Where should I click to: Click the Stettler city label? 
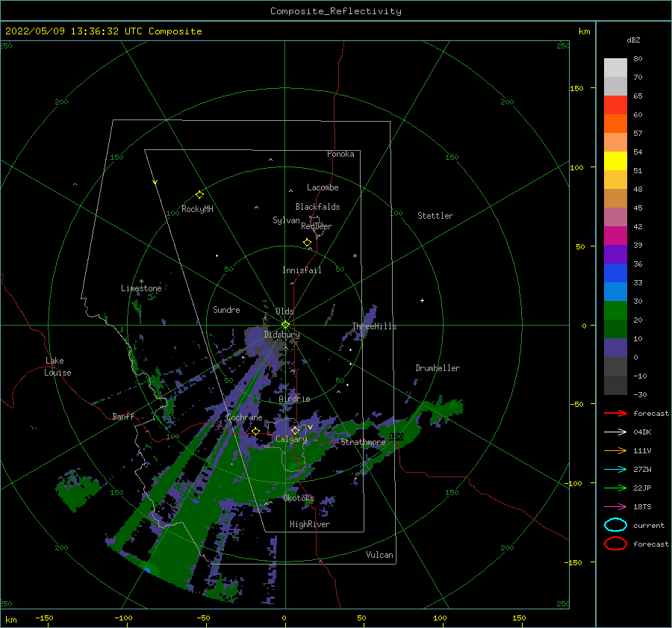(435, 216)
